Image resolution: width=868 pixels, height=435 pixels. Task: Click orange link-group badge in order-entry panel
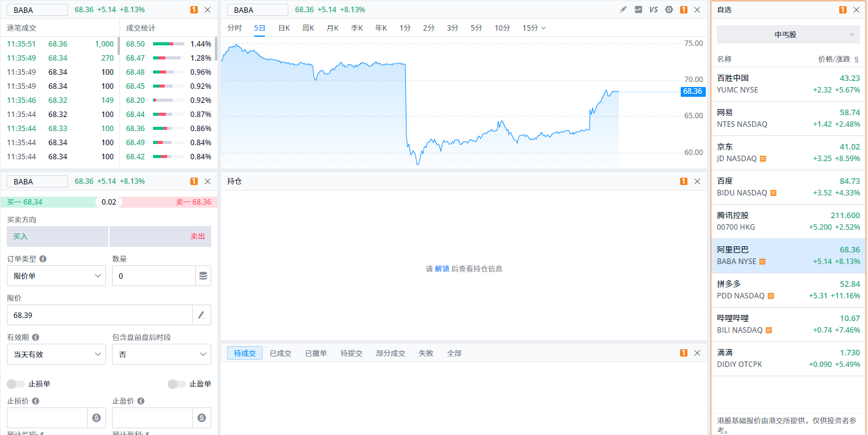194,181
